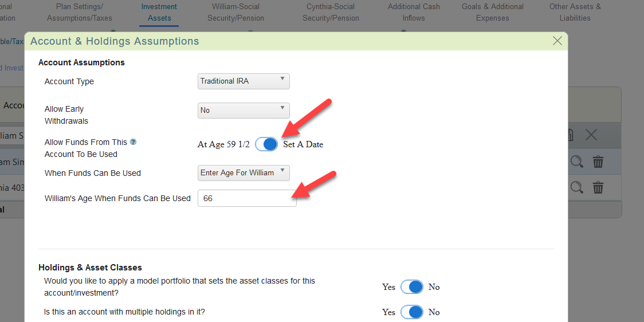Open the When Funds Can Be Used dropdown
644x322 pixels.
(244, 173)
